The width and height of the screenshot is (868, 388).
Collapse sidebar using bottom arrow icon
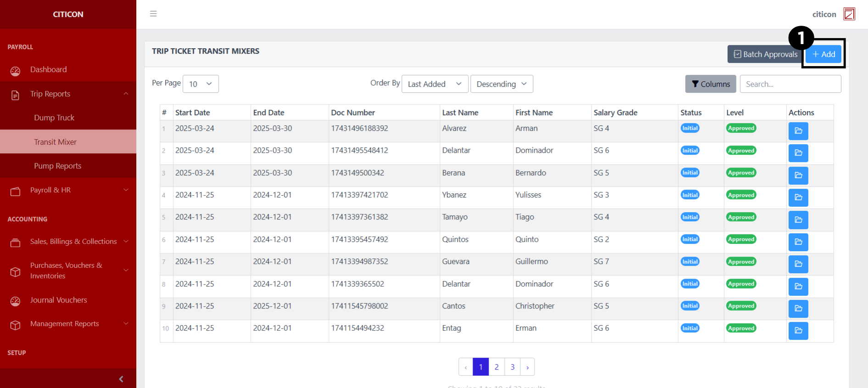pyautogui.click(x=121, y=379)
